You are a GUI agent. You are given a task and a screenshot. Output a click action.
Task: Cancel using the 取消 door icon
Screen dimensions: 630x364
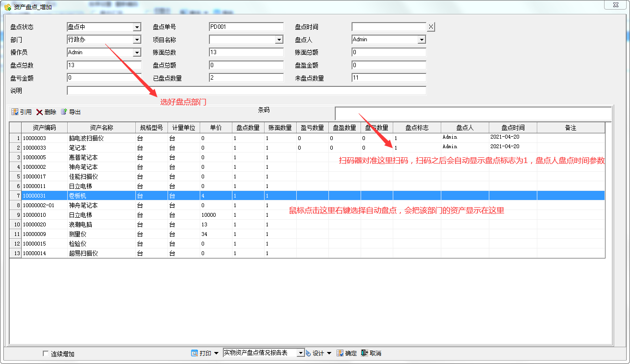[364, 353]
